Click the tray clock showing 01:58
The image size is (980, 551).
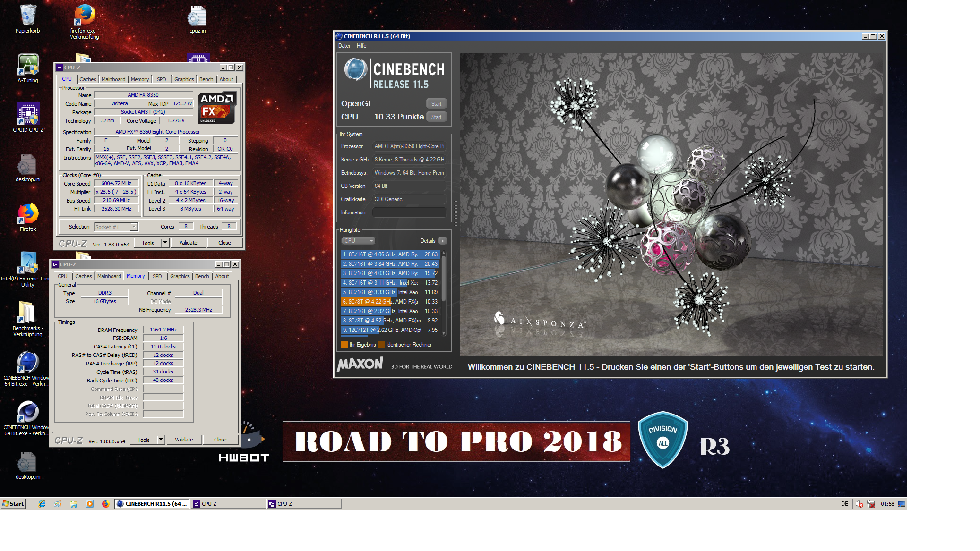(887, 504)
